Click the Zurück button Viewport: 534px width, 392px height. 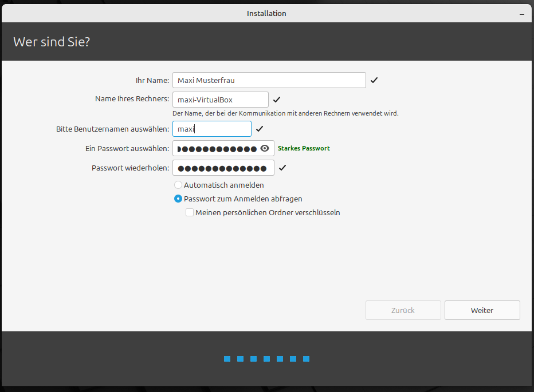tap(403, 310)
